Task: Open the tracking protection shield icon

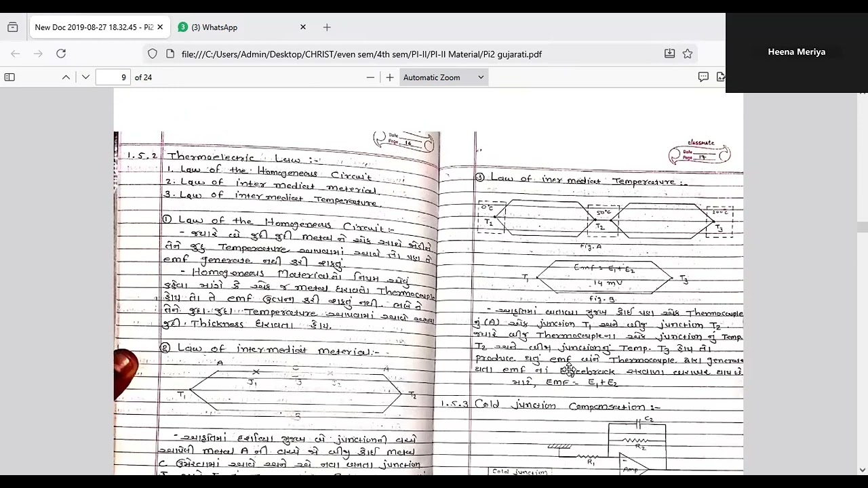Action: [153, 54]
